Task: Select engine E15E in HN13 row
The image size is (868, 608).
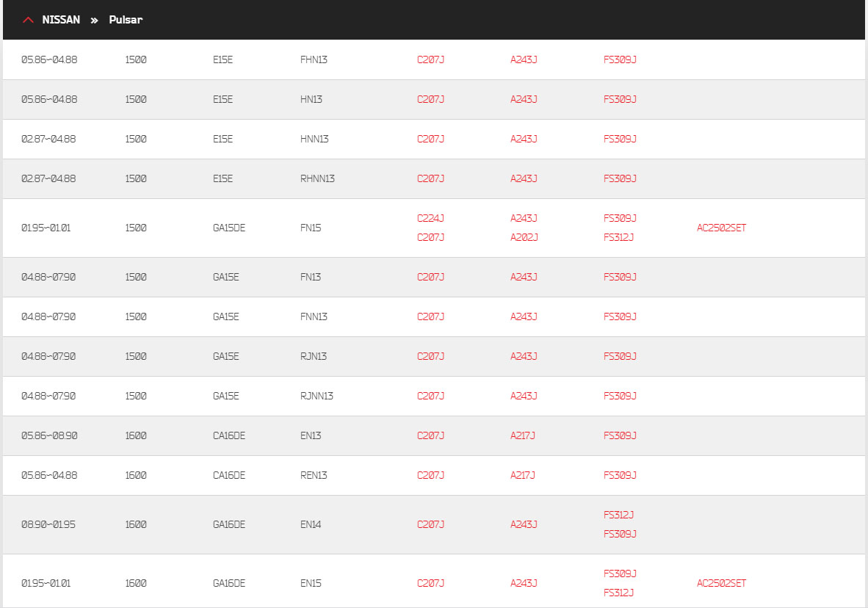Action: [x=223, y=99]
